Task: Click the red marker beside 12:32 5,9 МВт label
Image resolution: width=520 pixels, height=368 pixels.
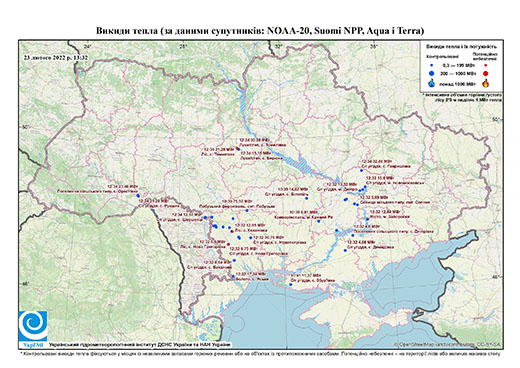Action: pyautogui.click(x=228, y=244)
